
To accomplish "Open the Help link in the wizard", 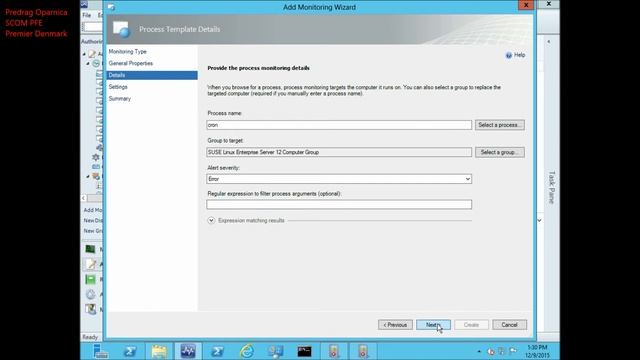I will click(519, 55).
